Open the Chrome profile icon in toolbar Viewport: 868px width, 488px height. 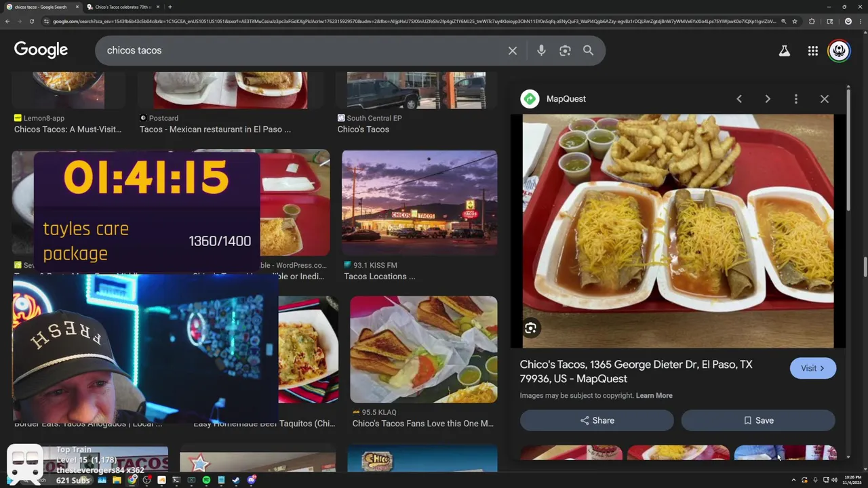tap(848, 22)
